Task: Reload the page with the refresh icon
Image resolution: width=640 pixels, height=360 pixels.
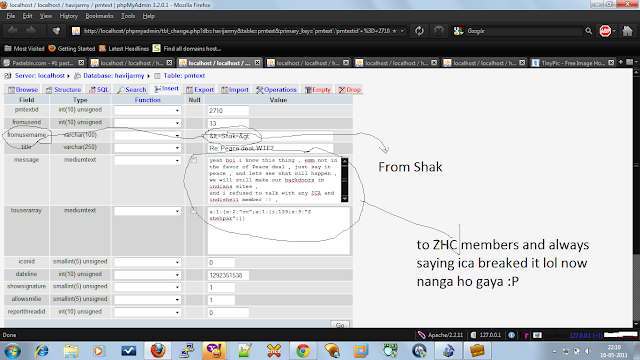Action: [419, 31]
